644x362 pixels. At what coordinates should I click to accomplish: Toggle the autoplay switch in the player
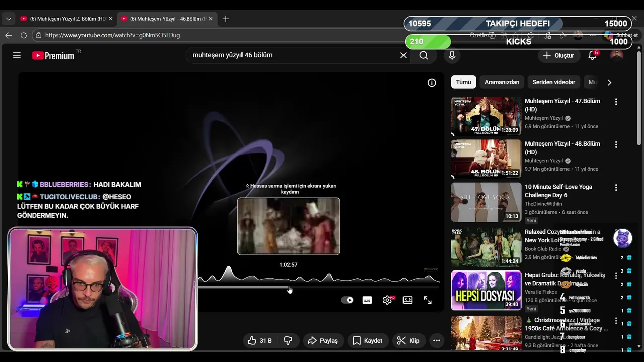tap(347, 300)
